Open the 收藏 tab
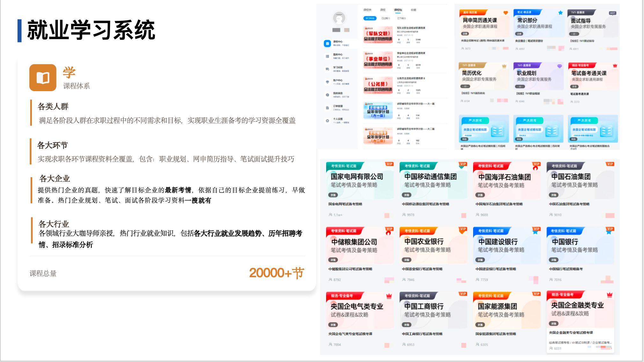 [413, 10]
